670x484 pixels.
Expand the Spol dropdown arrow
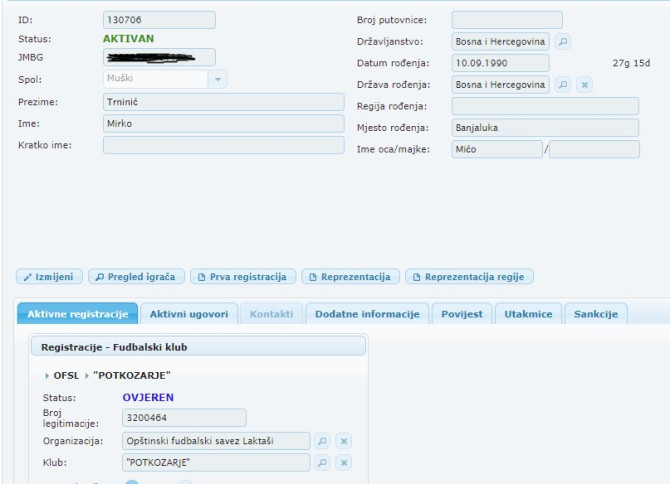point(218,79)
